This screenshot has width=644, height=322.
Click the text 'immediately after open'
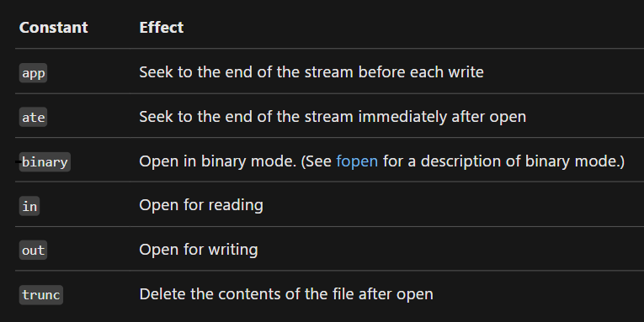pos(442,117)
